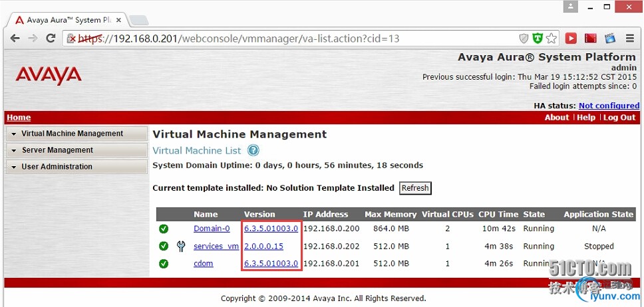Screen dimensions: 644x307
Task: Click the Chrome user profile icon
Action: pyautogui.click(x=570, y=7)
